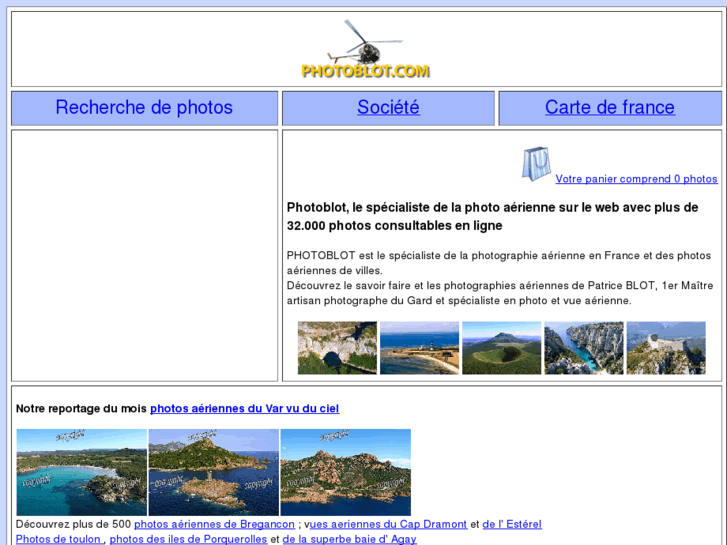Click the shopping bag cart icon

pyautogui.click(x=536, y=164)
